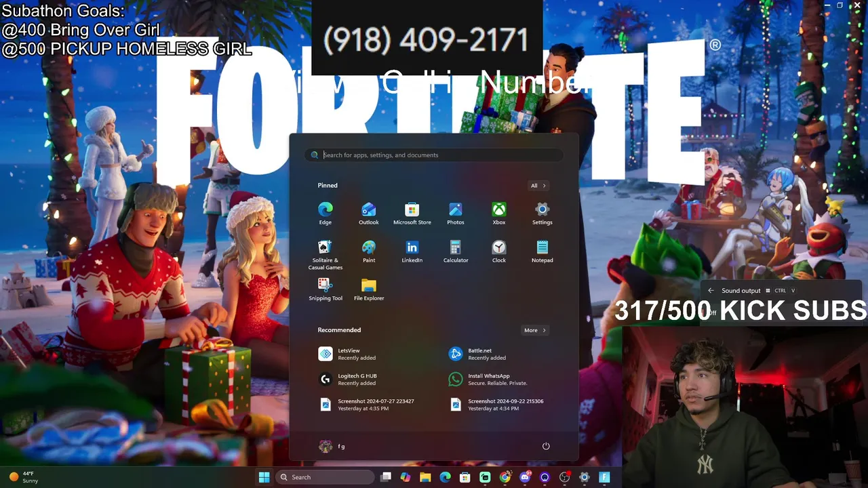Viewport: 868px width, 488px height.
Task: Open the Calculator app
Action: point(456,251)
